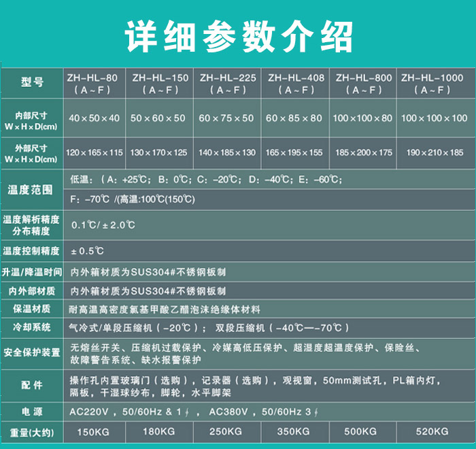Select the ZH-HL-1000 model column header
The height and width of the screenshot is (449, 476).
click(x=434, y=84)
